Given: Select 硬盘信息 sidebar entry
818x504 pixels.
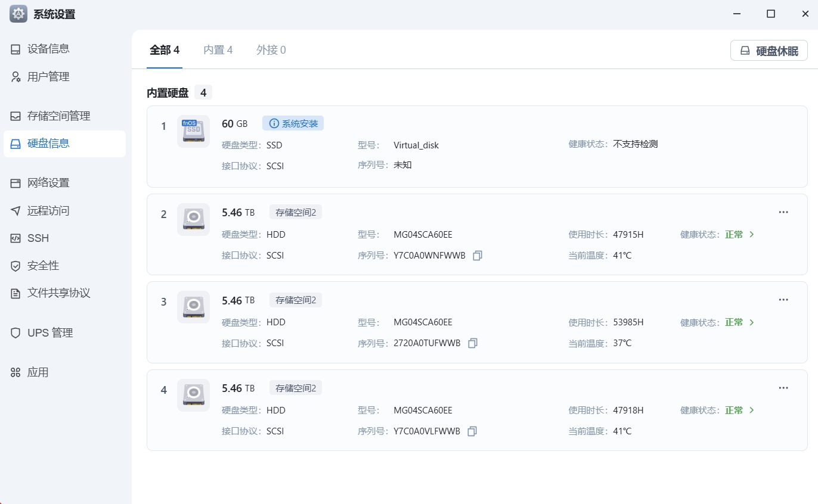Looking at the screenshot, I should pos(64,144).
